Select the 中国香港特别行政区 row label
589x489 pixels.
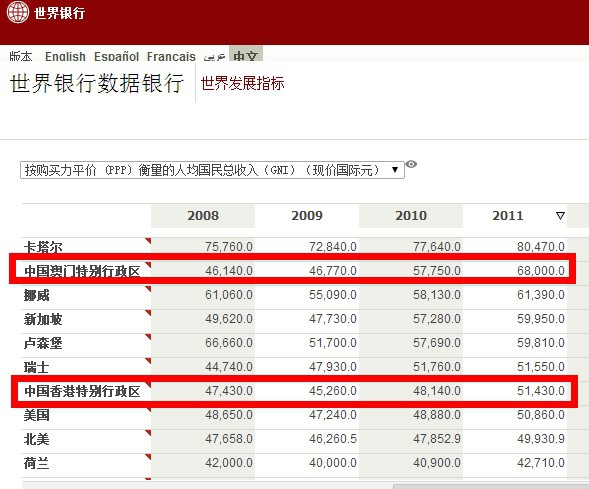(x=82, y=391)
